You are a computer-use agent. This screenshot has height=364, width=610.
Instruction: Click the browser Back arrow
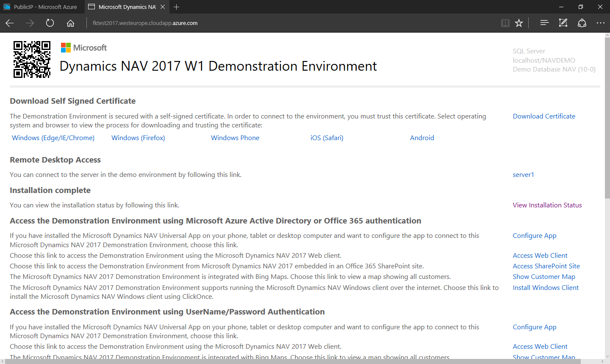point(10,23)
